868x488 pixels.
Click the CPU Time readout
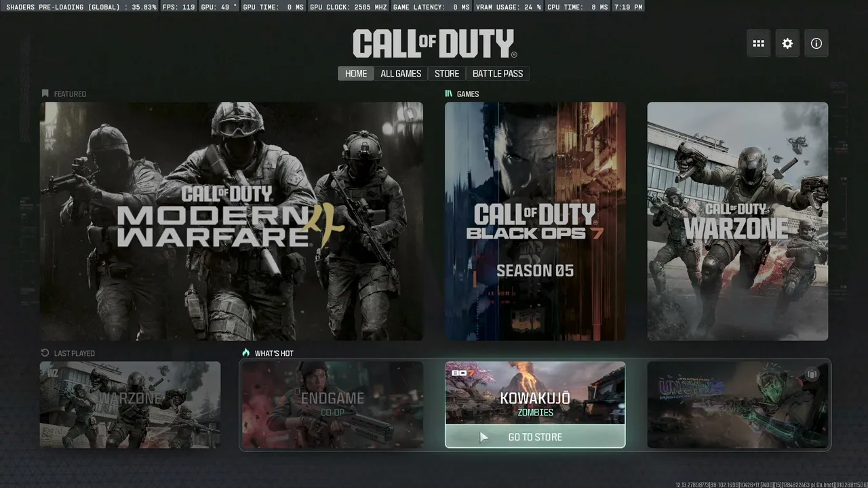578,7
